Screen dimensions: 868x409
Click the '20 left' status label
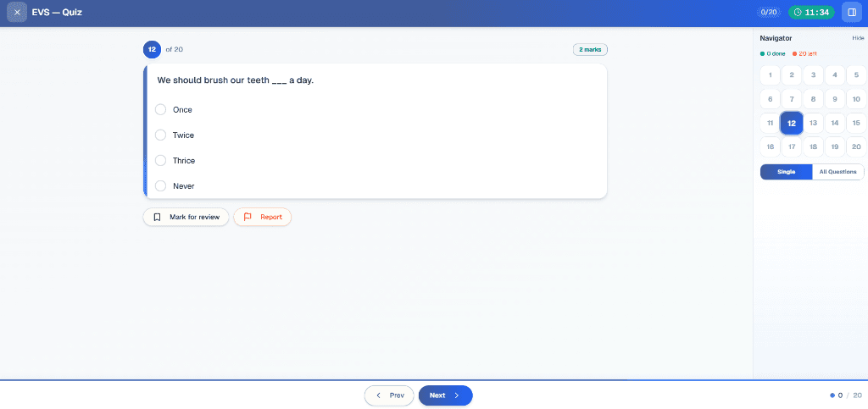click(804, 53)
